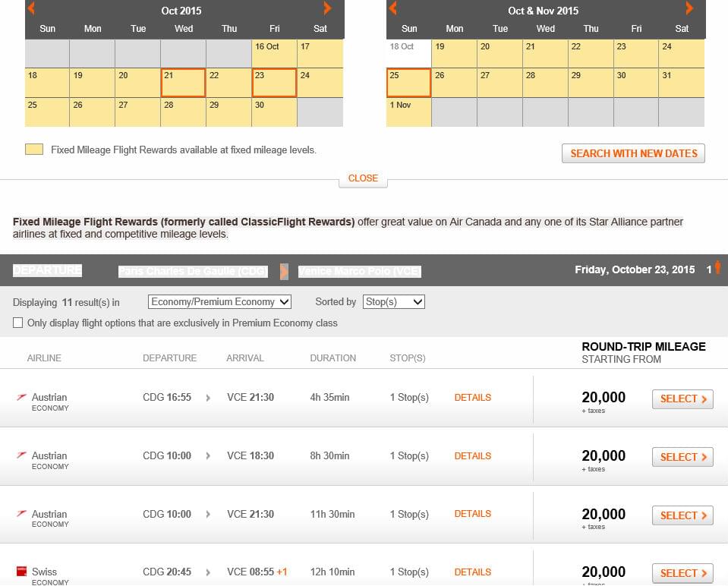Select the Austrian 11h 30min flight
Viewport: 728px width, 586px height.
pos(682,515)
